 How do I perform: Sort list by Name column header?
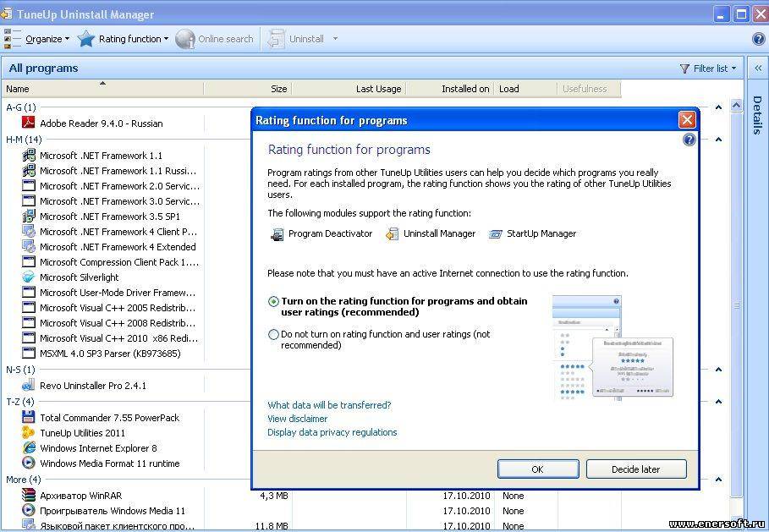[102, 89]
